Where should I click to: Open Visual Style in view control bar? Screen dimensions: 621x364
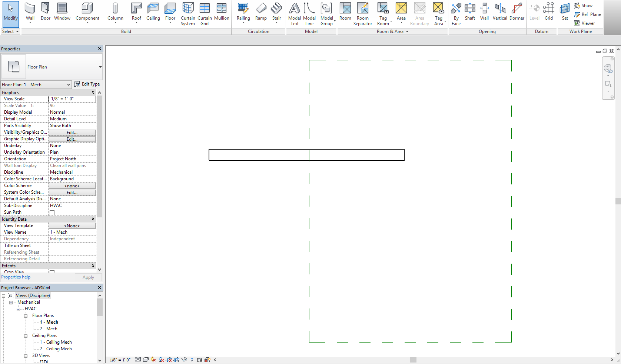(146, 360)
